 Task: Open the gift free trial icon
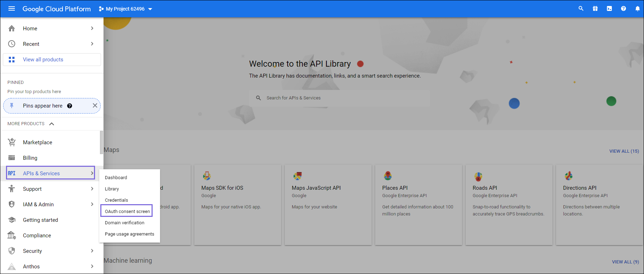pos(595,8)
